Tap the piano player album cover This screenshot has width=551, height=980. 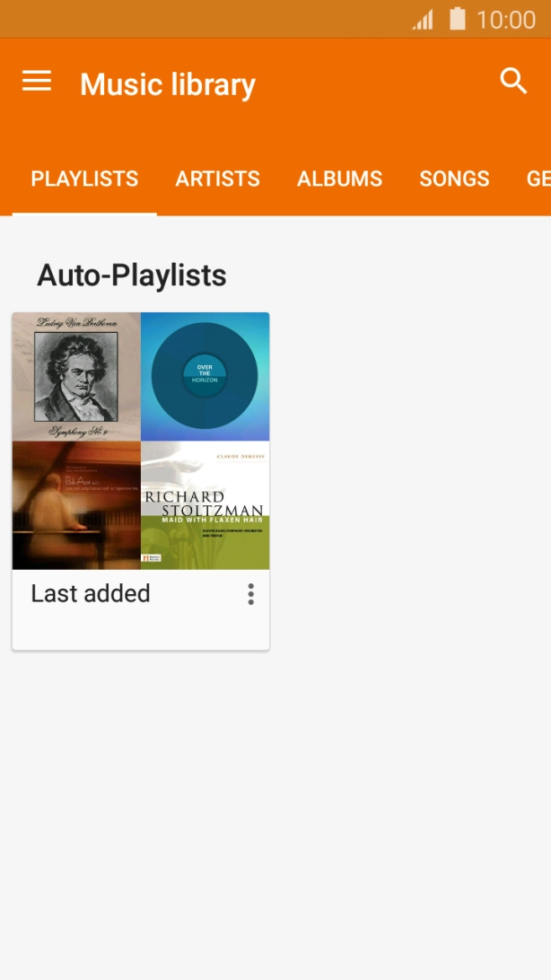76,505
